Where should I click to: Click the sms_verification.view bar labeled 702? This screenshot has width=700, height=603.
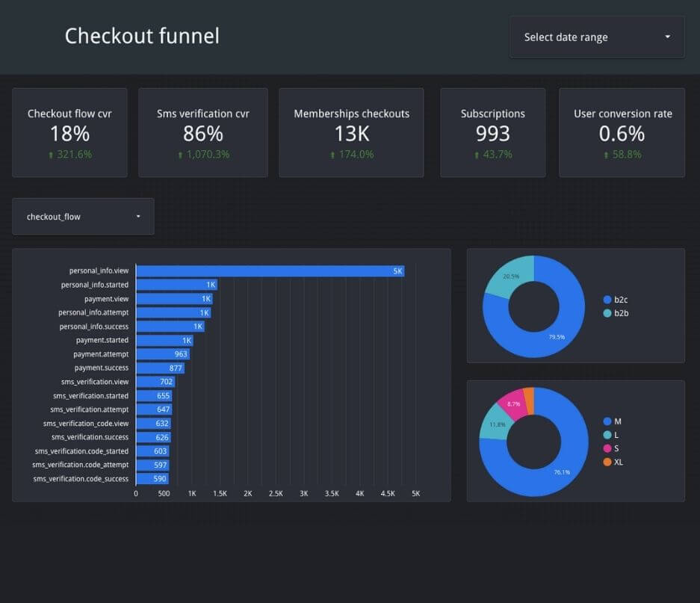coord(156,382)
